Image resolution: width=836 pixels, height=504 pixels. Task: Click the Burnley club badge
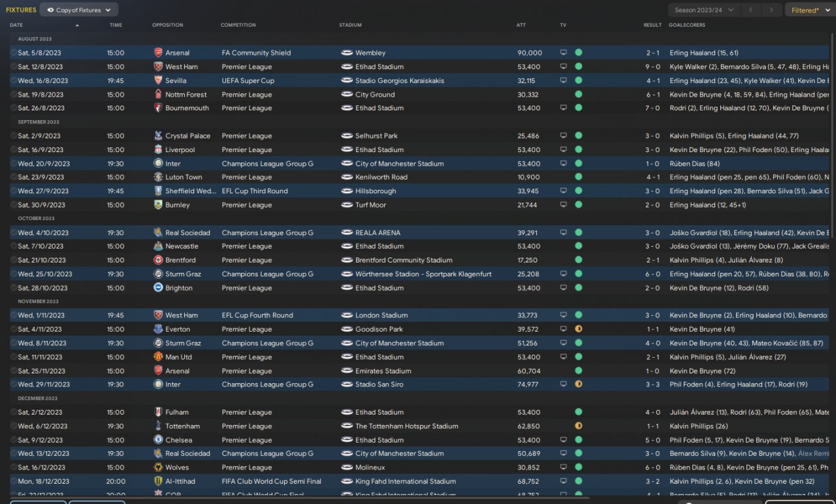(x=158, y=205)
